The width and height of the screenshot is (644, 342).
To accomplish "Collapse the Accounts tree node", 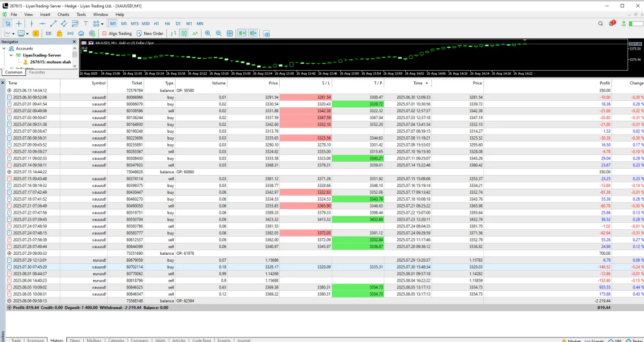I will click(5, 48).
